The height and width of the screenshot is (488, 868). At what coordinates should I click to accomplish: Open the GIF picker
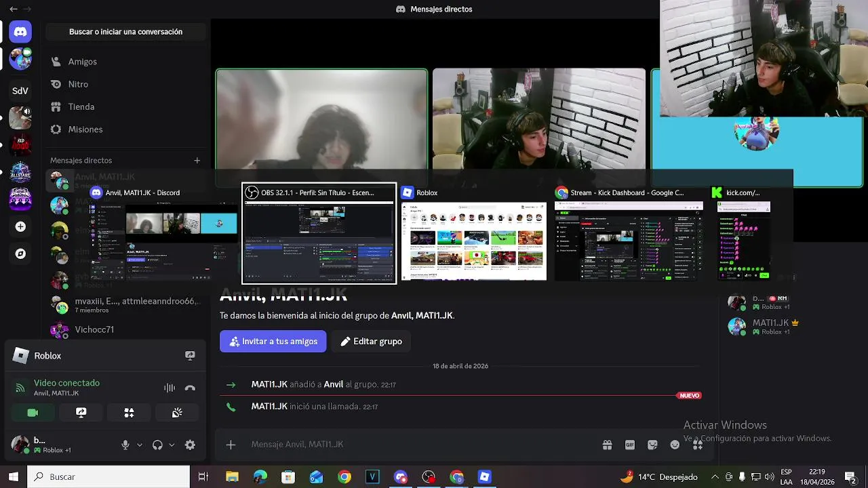point(630,445)
